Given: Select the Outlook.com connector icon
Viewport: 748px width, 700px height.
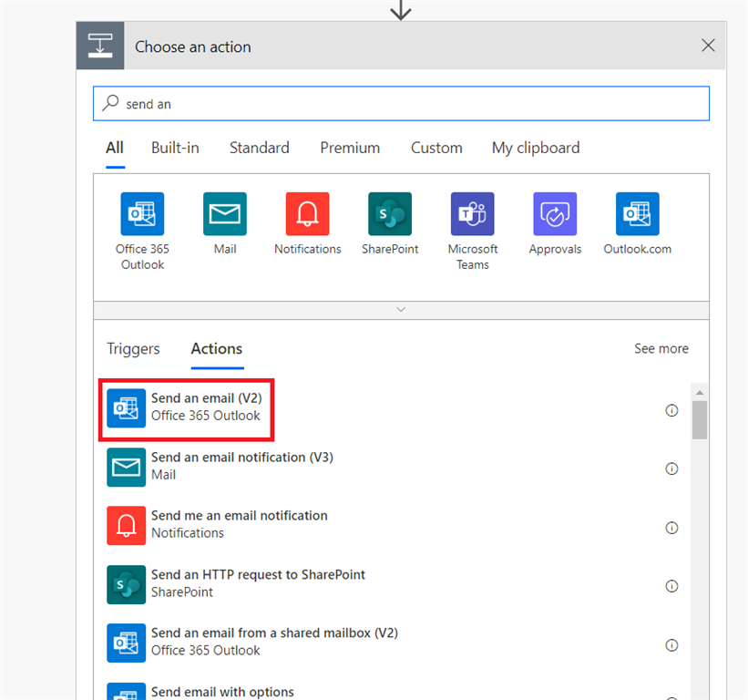Looking at the screenshot, I should click(638, 214).
